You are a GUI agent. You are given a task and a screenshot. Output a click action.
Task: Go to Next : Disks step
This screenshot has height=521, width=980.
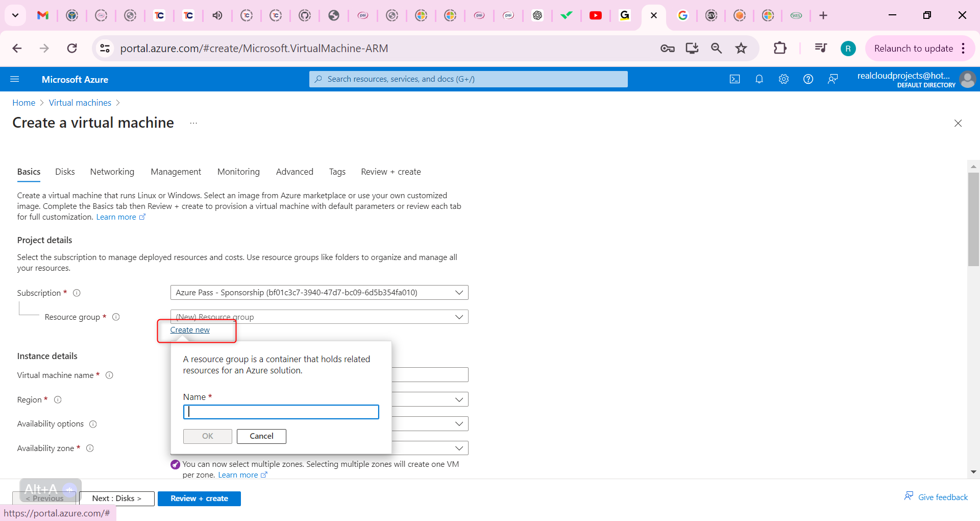117,499
